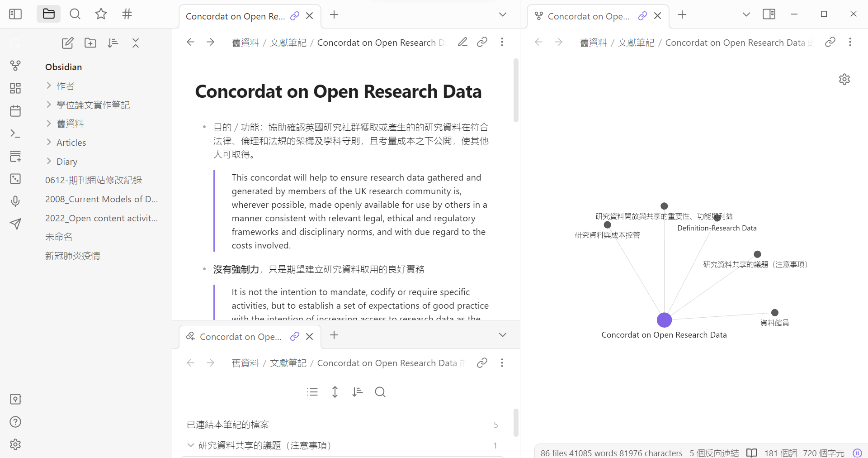Navigate back in top editor pane
This screenshot has height=458, width=868.
pyautogui.click(x=190, y=42)
